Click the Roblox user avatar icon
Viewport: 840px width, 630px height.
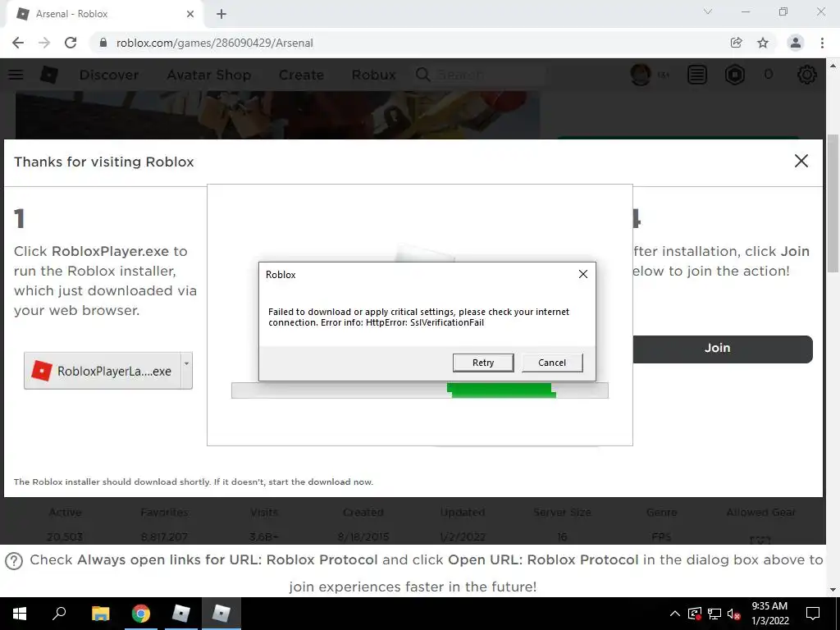click(641, 75)
